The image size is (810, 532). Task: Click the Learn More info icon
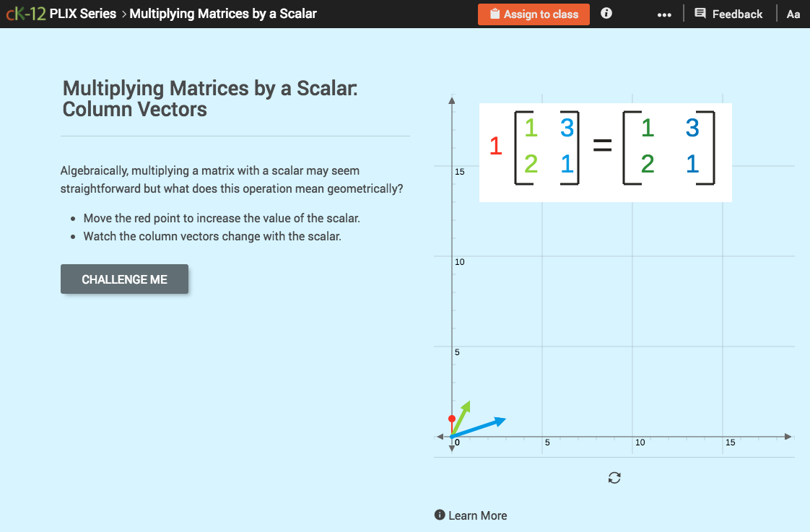pos(440,515)
